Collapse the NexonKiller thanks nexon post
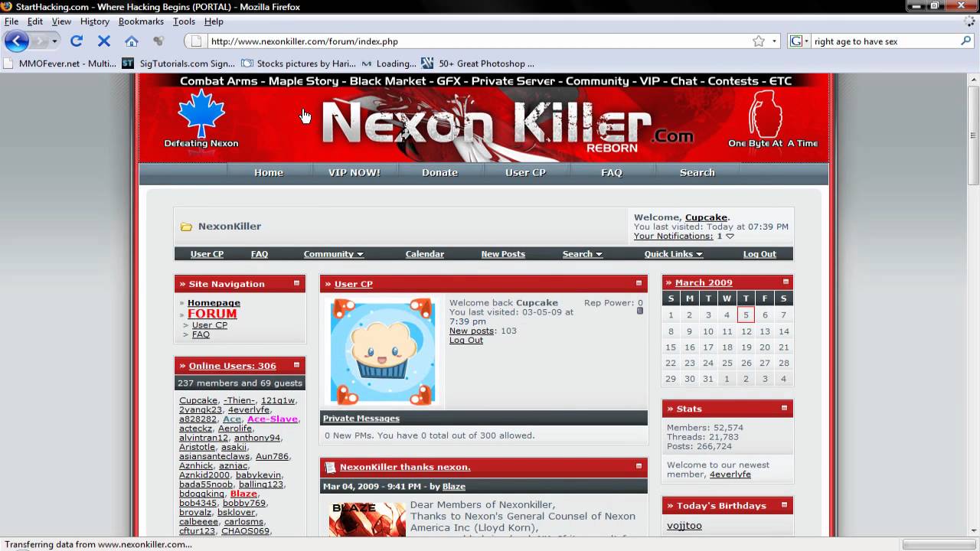Image resolution: width=980 pixels, height=551 pixels. click(x=639, y=466)
